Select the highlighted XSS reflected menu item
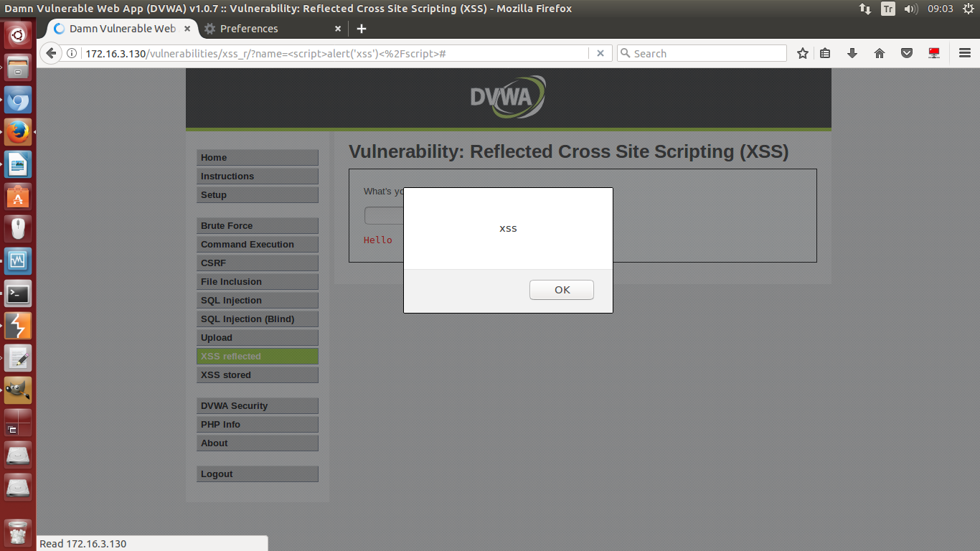This screenshot has width=980, height=551. [x=258, y=357]
